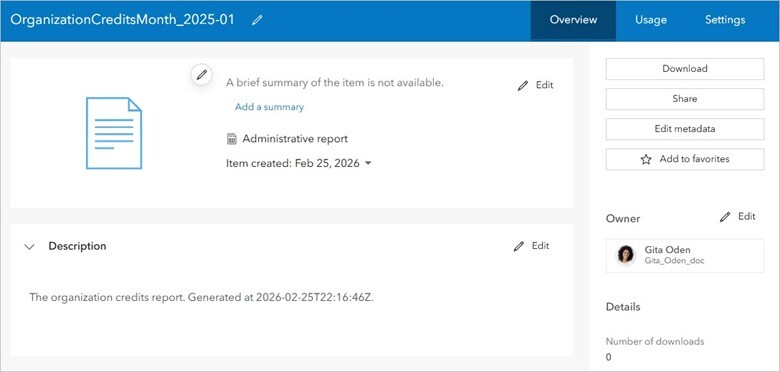Click the Details heading
The image size is (780, 372).
point(623,307)
